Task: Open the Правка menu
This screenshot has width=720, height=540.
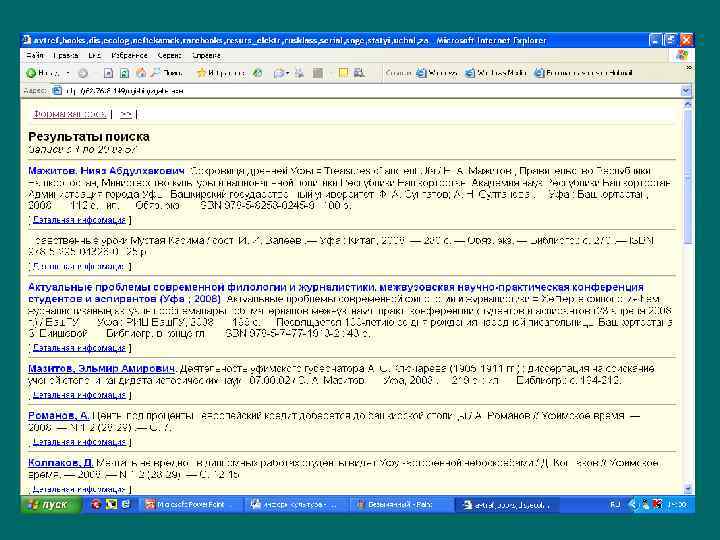Action: click(x=66, y=56)
